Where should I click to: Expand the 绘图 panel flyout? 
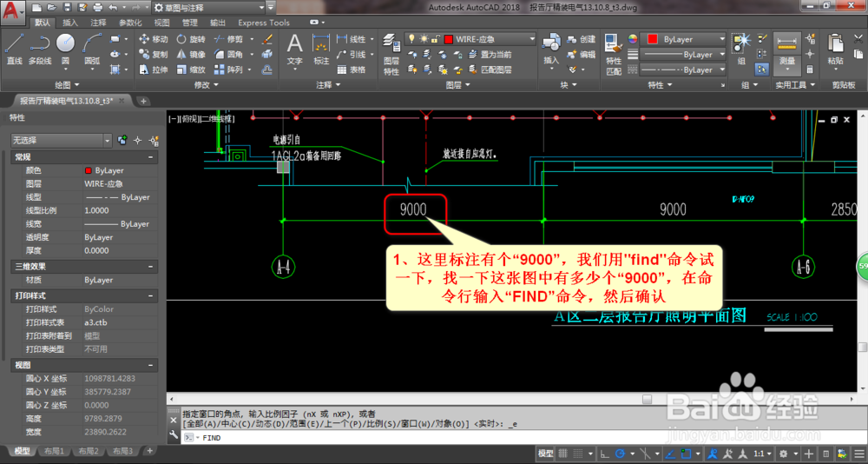[67, 85]
